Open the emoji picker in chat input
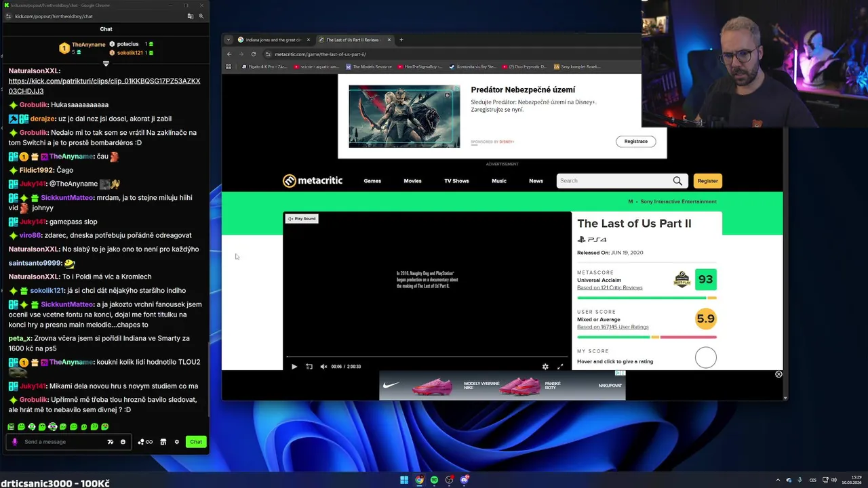 [x=123, y=442]
